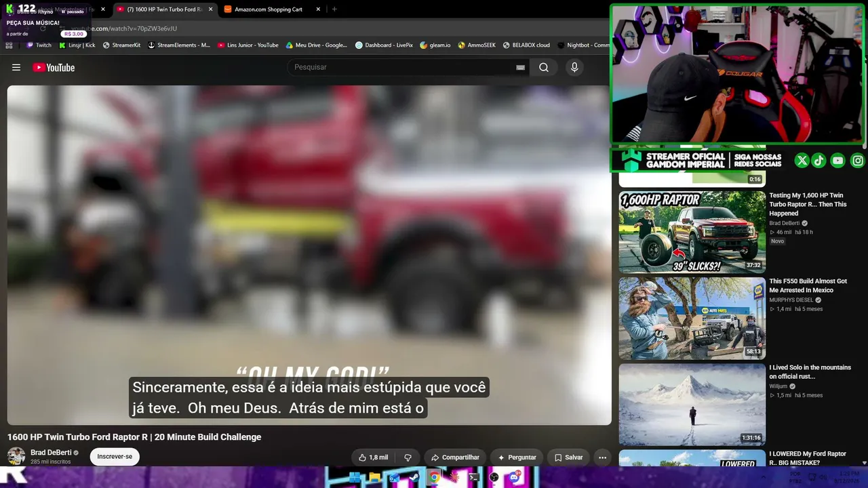Screen dimensions: 868x488
Task: Open Steam from the taskbar
Action: (x=414, y=477)
